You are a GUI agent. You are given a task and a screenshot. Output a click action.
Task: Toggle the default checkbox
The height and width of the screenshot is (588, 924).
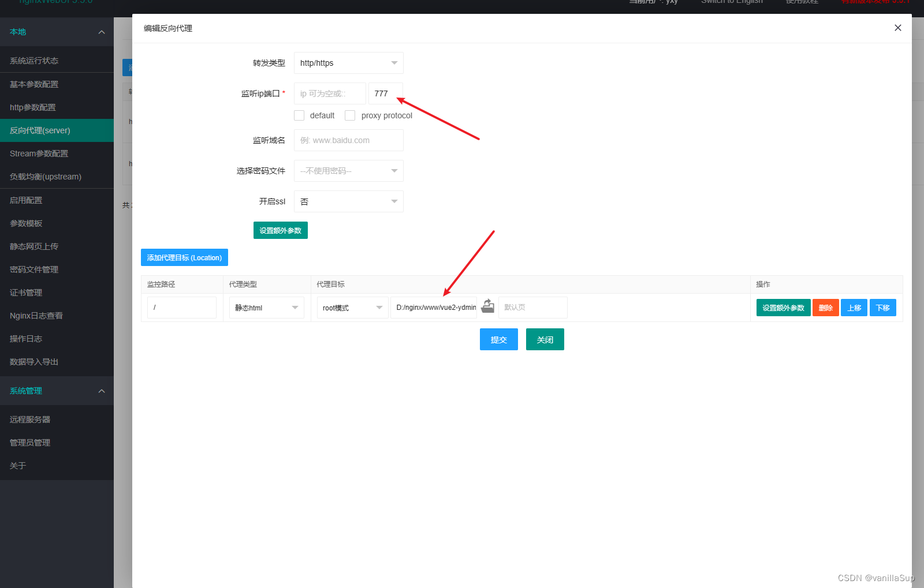click(299, 115)
